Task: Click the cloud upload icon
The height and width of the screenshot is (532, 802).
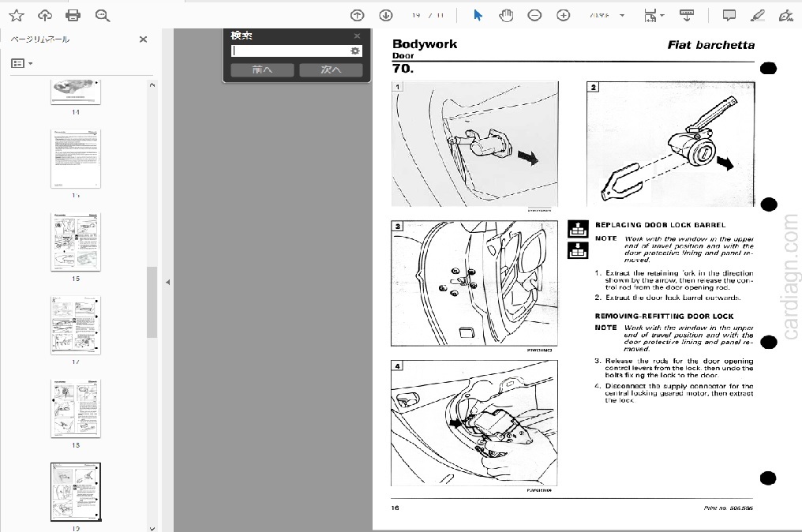Action: 45,15
